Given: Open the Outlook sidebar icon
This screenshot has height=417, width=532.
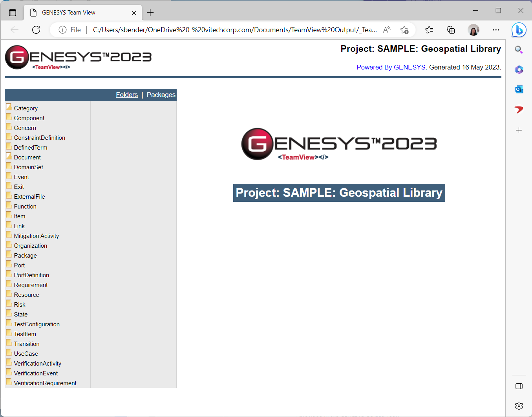Looking at the screenshot, I should [519, 90].
